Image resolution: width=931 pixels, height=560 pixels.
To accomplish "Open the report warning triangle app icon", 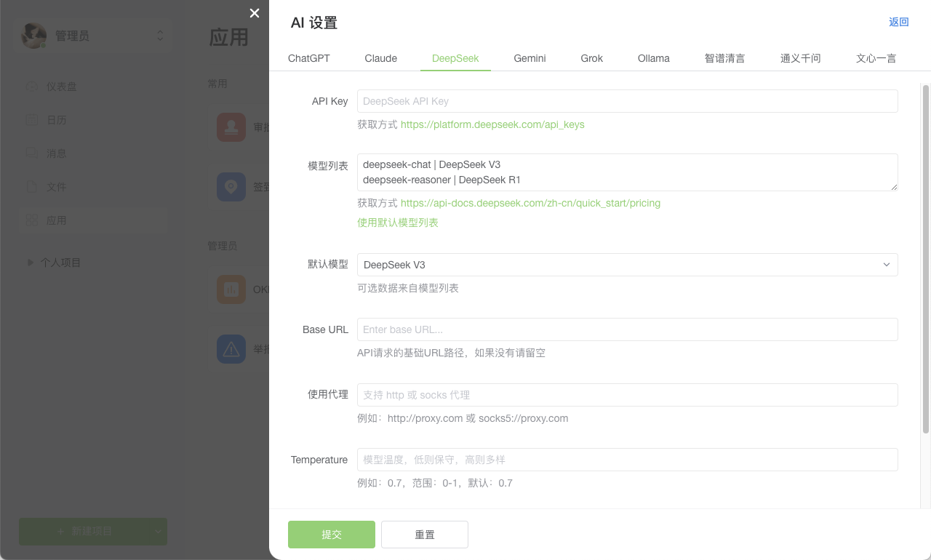I will click(x=231, y=349).
